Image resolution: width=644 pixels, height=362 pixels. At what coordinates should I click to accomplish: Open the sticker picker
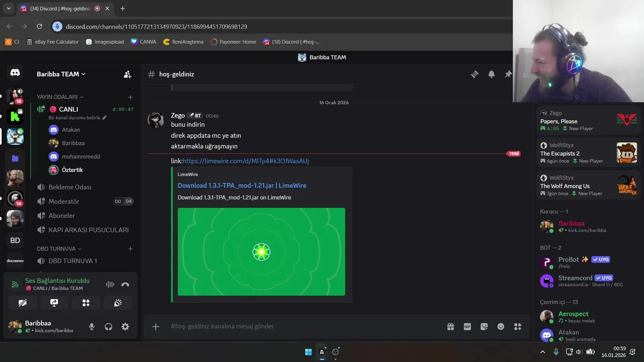click(484, 326)
